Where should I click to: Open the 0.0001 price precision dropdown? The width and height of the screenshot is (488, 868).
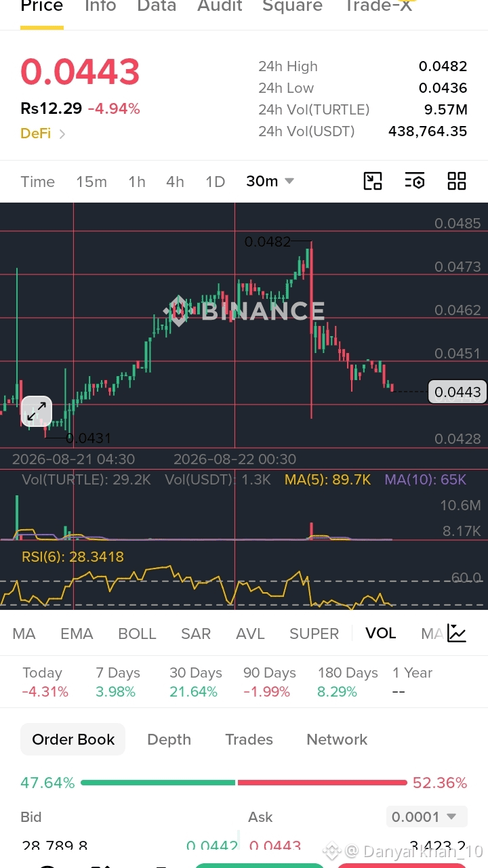pyautogui.click(x=427, y=817)
